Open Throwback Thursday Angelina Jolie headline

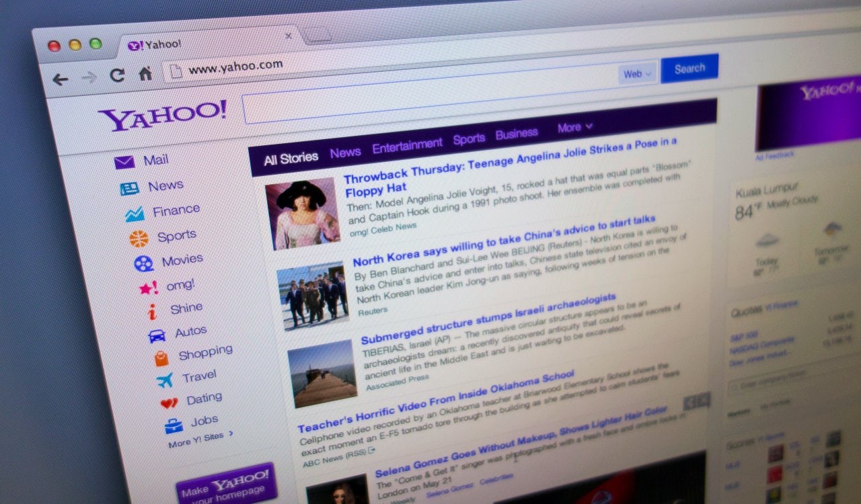[x=510, y=165]
